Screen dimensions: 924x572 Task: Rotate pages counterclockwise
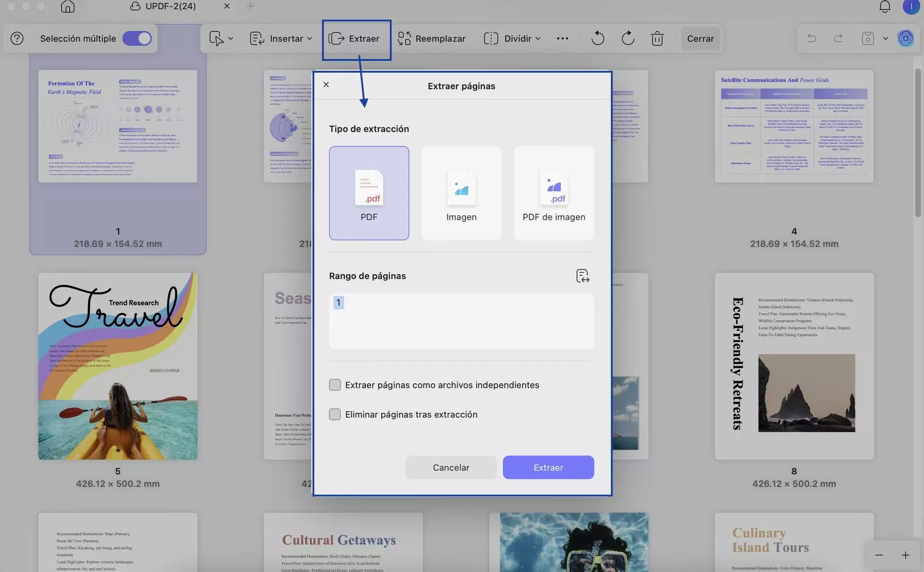597,38
